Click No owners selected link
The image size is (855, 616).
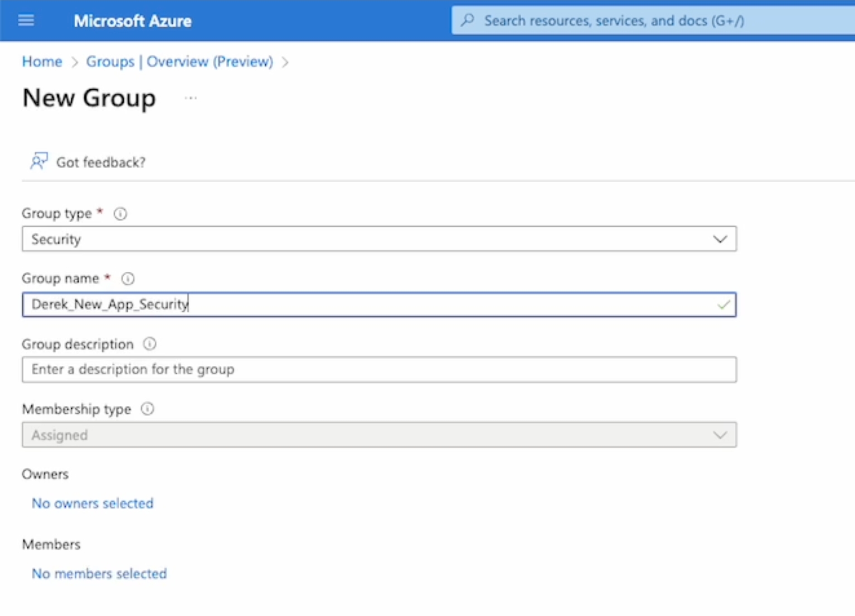click(92, 503)
